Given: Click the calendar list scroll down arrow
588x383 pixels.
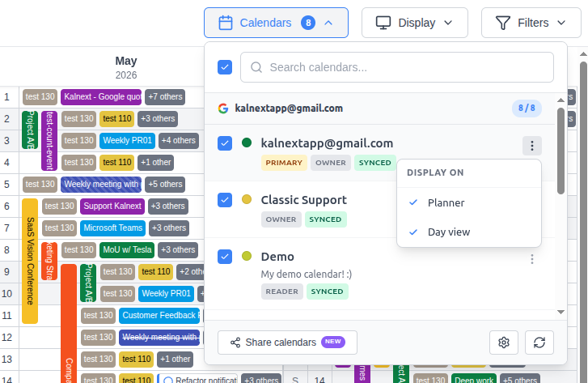Looking at the screenshot, I should [x=561, y=312].
